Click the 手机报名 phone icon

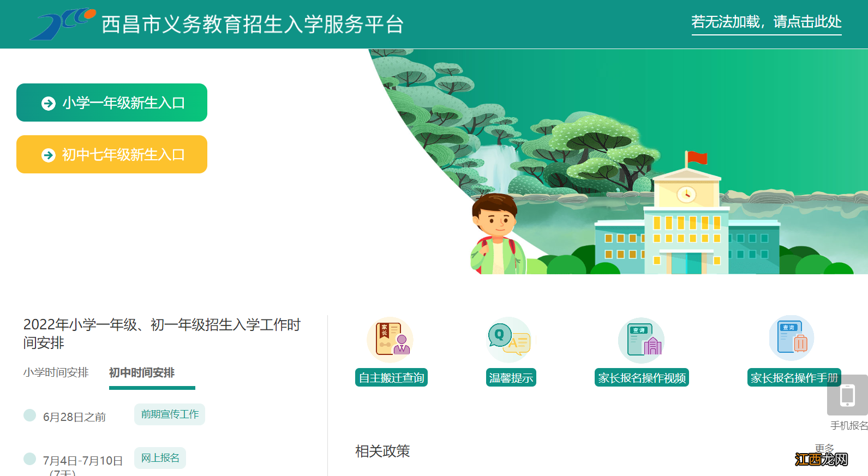pyautogui.click(x=847, y=395)
